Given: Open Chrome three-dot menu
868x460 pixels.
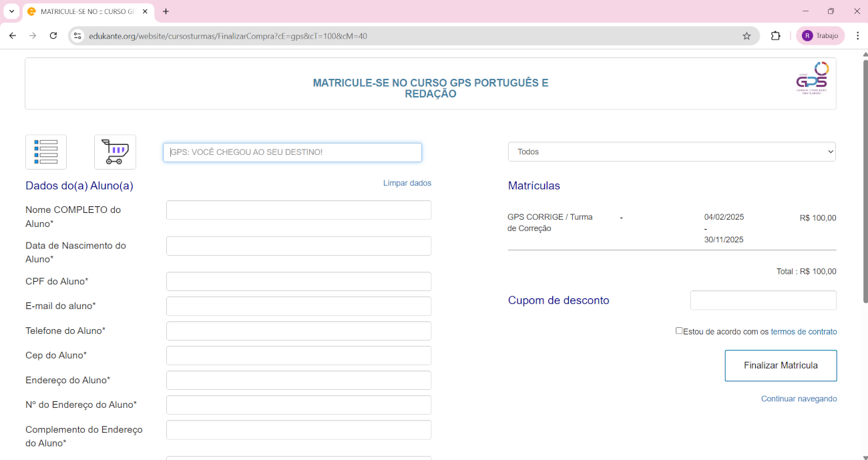Looking at the screenshot, I should click(857, 36).
